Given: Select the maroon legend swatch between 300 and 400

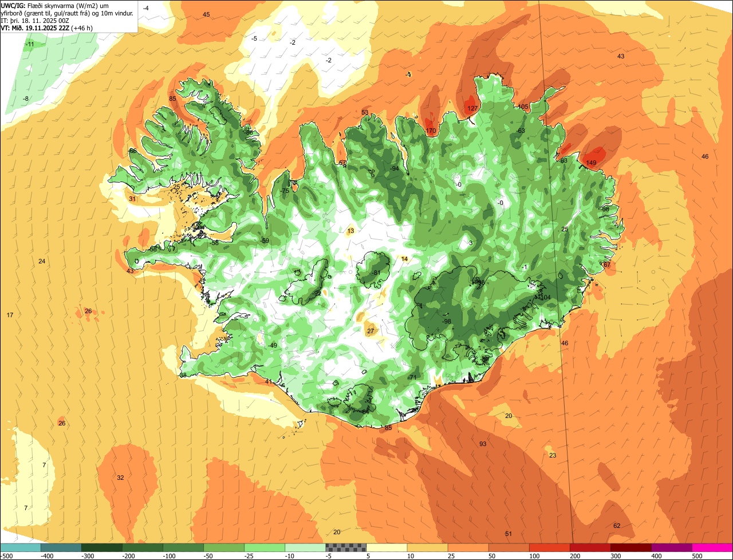Looking at the screenshot, I should point(630,547).
